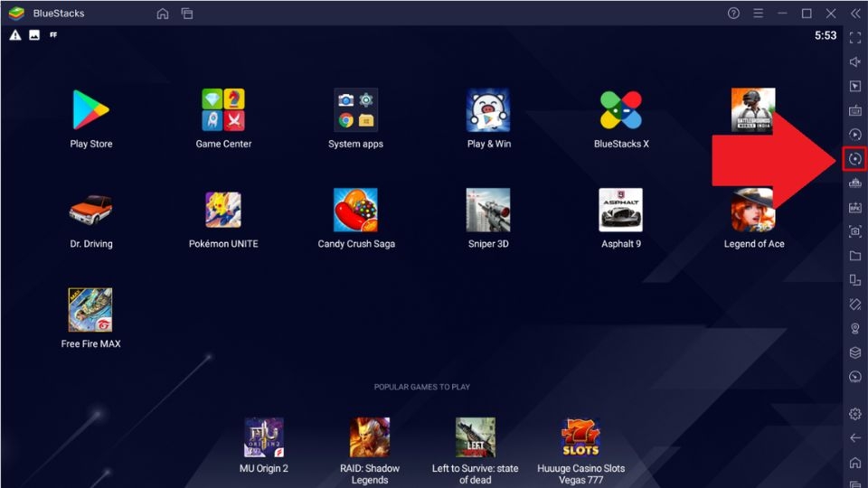Open MU Origin 2 popular game

pos(264,437)
